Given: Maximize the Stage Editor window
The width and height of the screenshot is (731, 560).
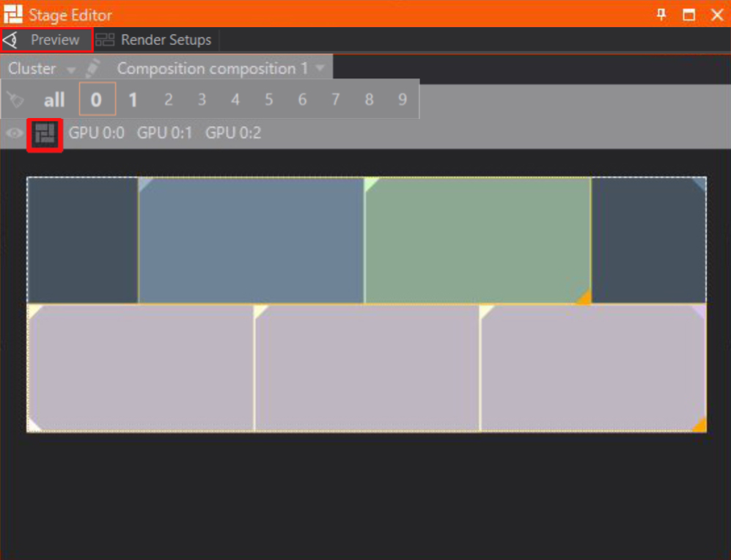Looking at the screenshot, I should pos(688,15).
